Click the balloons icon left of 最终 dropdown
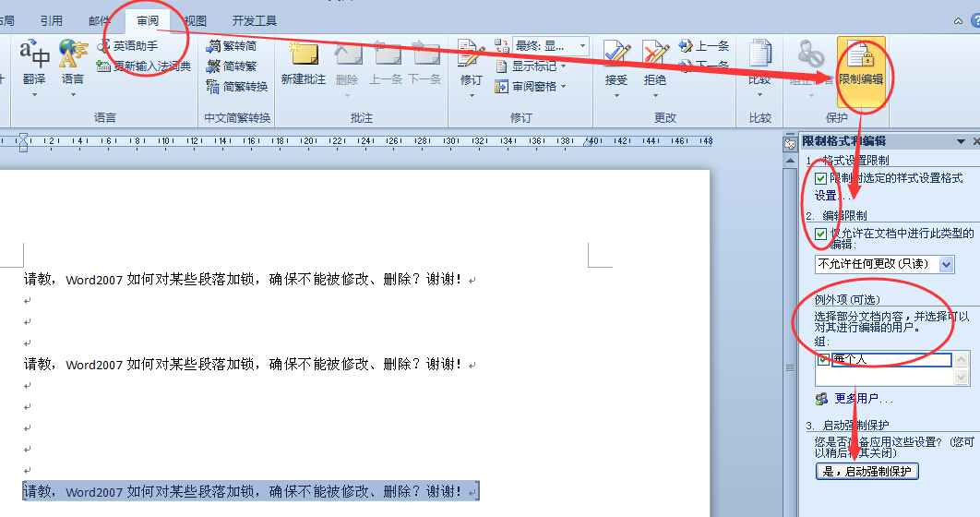 coord(502,45)
